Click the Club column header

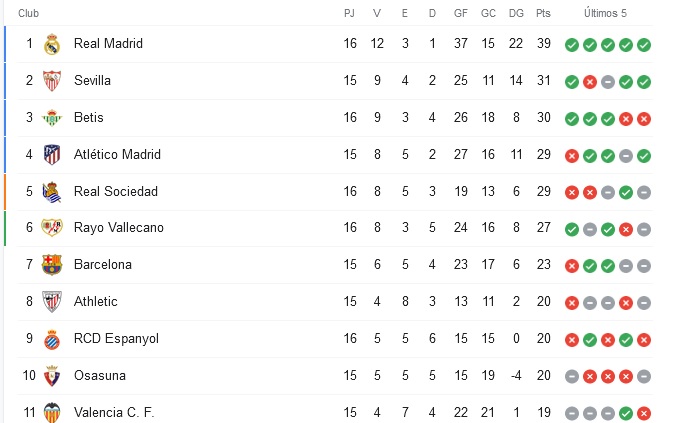pos(28,13)
